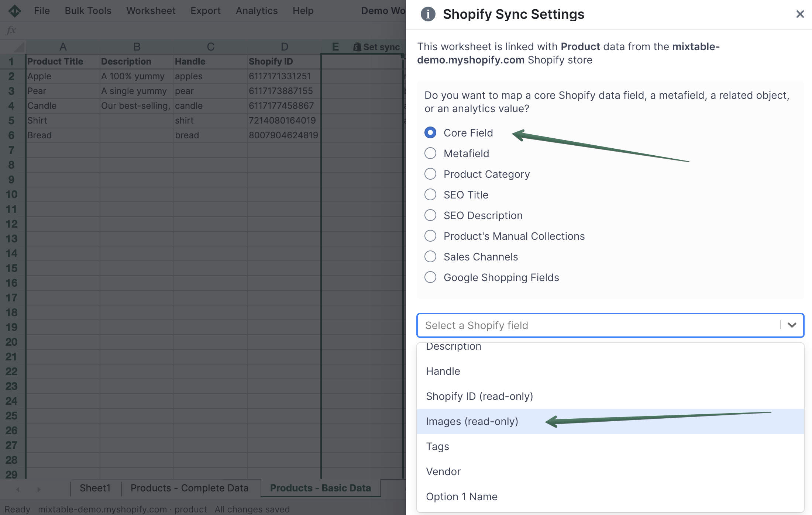Screen dimensions: 812x515
Task: Select the Sales Channels radio option
Action: [430, 257]
